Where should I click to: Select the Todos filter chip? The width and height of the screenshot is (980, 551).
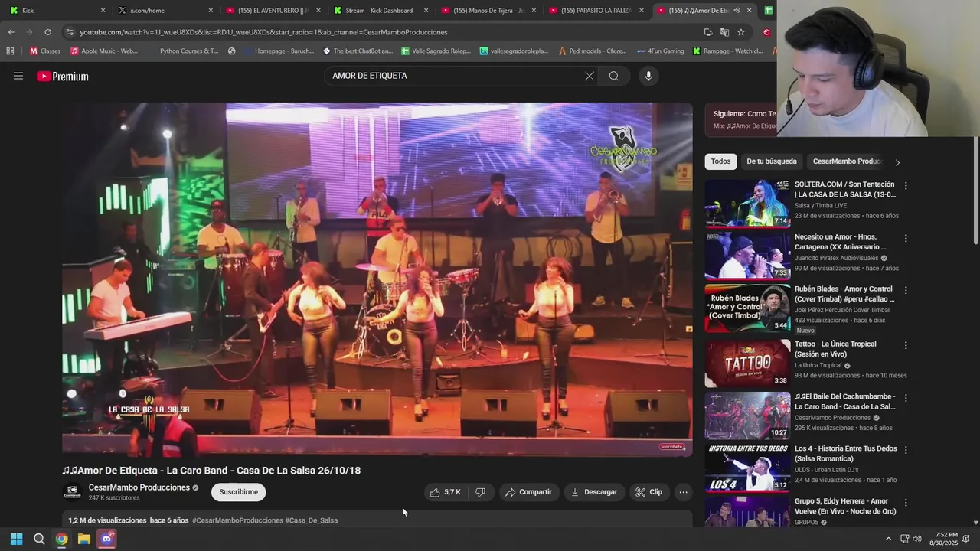pyautogui.click(x=720, y=161)
